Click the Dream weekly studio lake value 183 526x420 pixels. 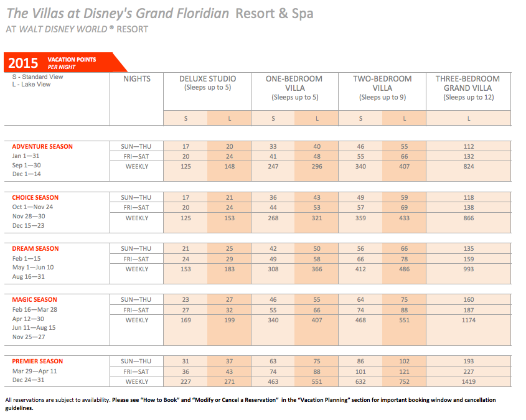point(230,269)
